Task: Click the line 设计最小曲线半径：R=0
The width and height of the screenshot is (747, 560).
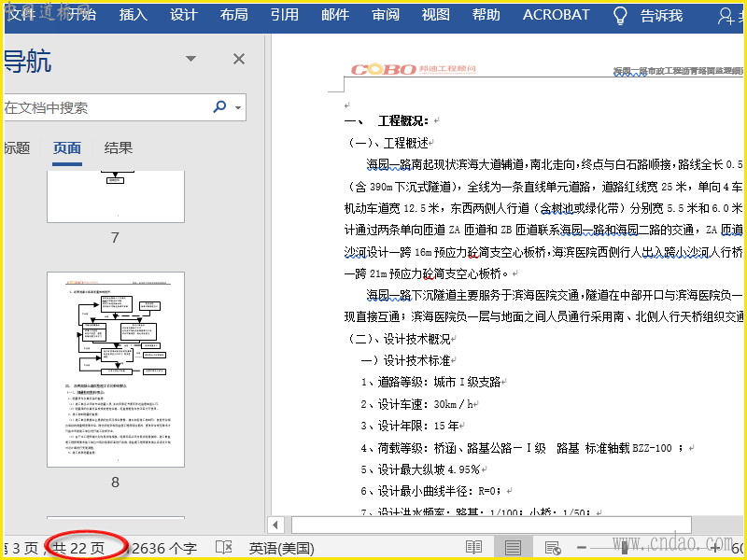Action: 430,491
